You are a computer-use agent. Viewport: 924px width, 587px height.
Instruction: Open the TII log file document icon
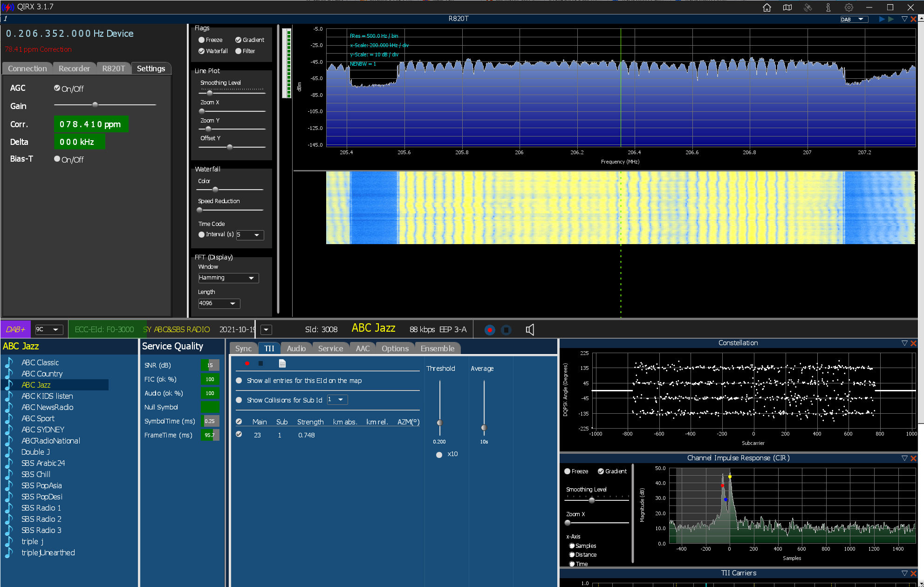[x=282, y=363]
